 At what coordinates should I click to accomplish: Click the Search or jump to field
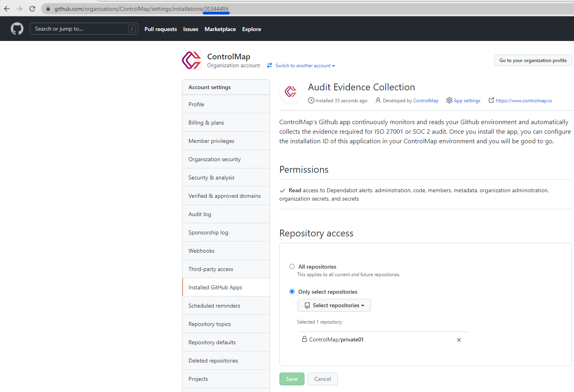(84, 28)
